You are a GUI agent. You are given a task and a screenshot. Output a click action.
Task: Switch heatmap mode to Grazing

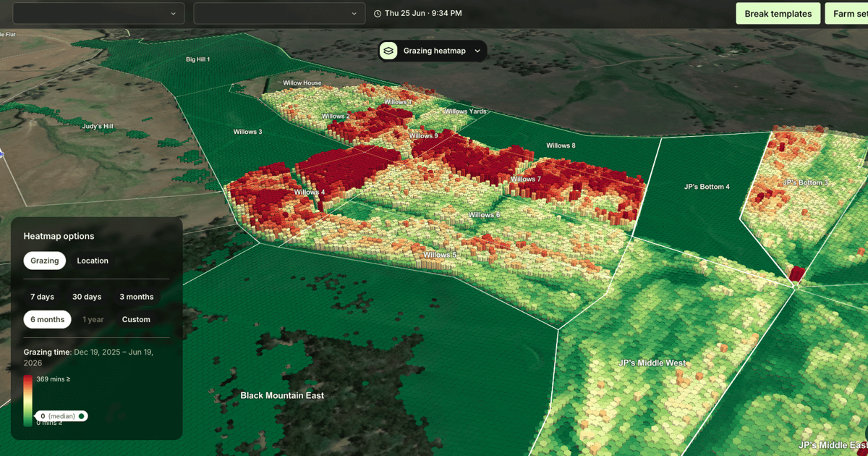[45, 261]
